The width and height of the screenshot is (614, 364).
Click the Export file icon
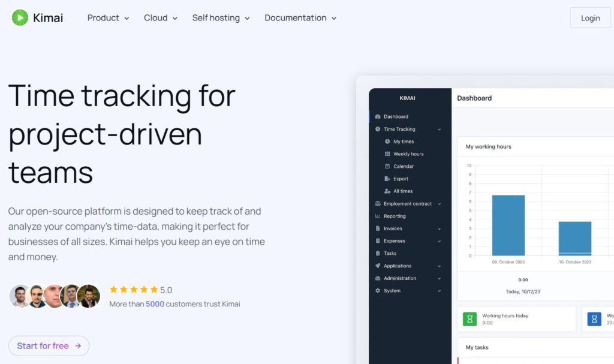click(x=387, y=179)
